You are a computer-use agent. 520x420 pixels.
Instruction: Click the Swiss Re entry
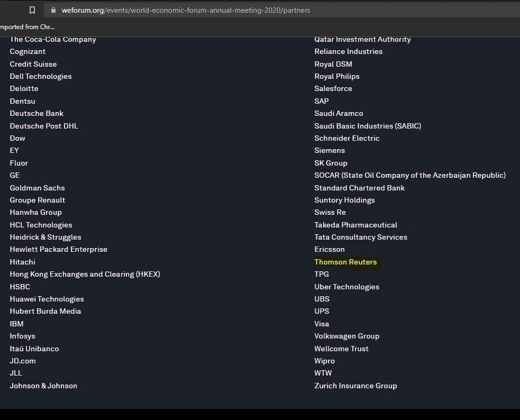click(330, 212)
